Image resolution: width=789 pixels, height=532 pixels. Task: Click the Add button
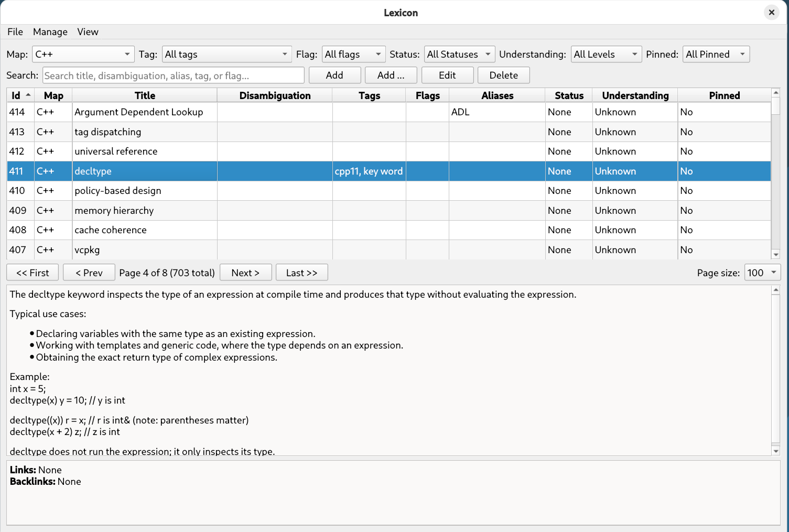(334, 75)
